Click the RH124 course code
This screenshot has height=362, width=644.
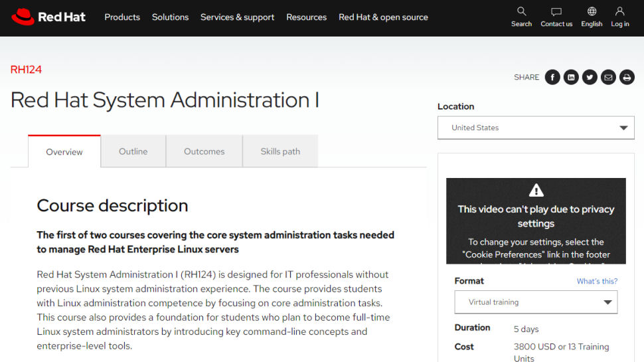click(x=26, y=70)
